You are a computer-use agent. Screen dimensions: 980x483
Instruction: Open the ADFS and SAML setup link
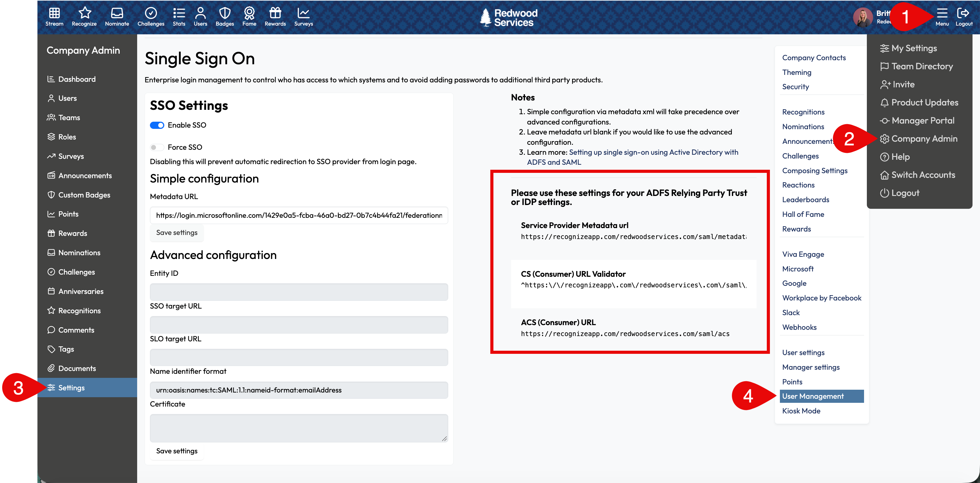click(x=632, y=157)
